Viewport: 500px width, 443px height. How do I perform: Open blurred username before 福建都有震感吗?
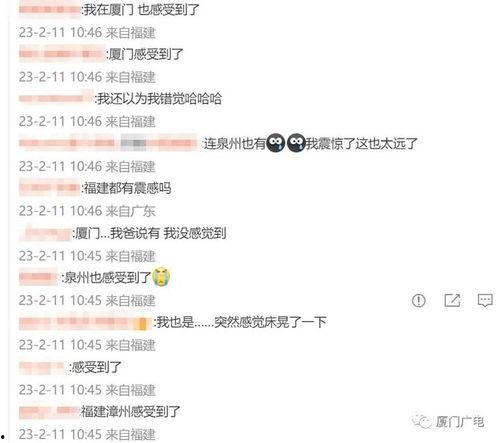tap(50, 188)
